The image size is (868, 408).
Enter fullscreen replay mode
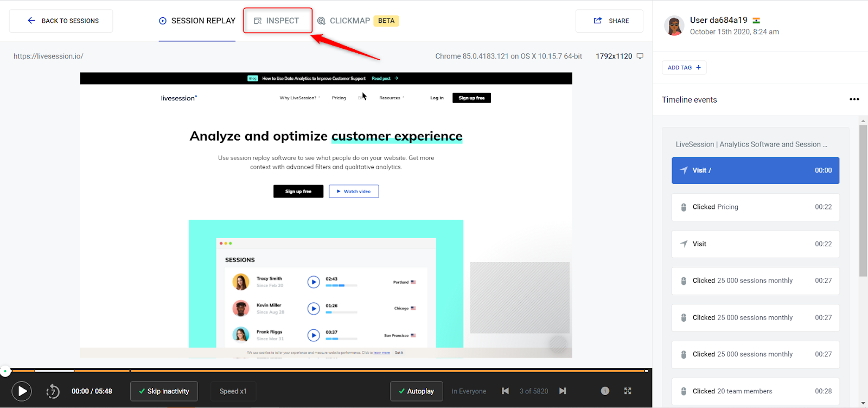click(x=628, y=391)
